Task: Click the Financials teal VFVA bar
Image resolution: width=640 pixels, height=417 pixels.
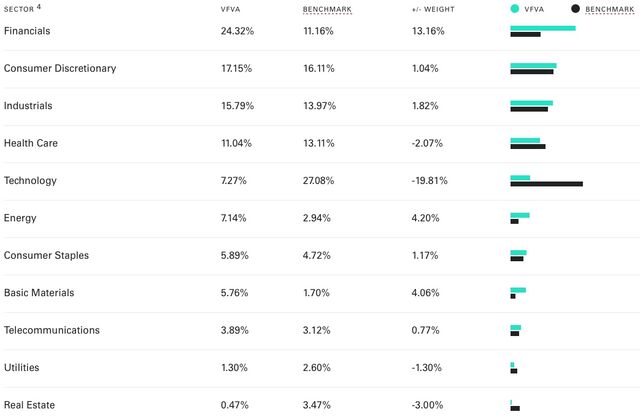Action: tap(543, 28)
